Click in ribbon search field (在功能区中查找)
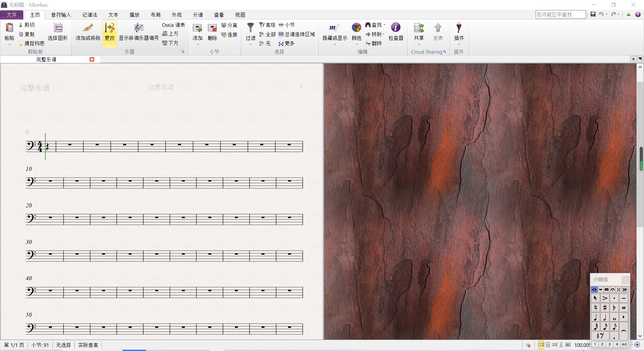Viewport: 644px width, 351px height. (x=560, y=14)
